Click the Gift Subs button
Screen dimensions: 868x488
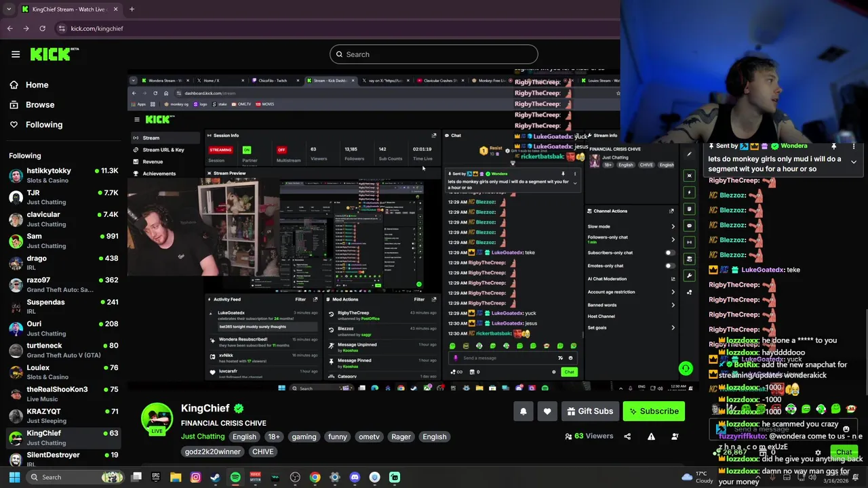click(590, 411)
